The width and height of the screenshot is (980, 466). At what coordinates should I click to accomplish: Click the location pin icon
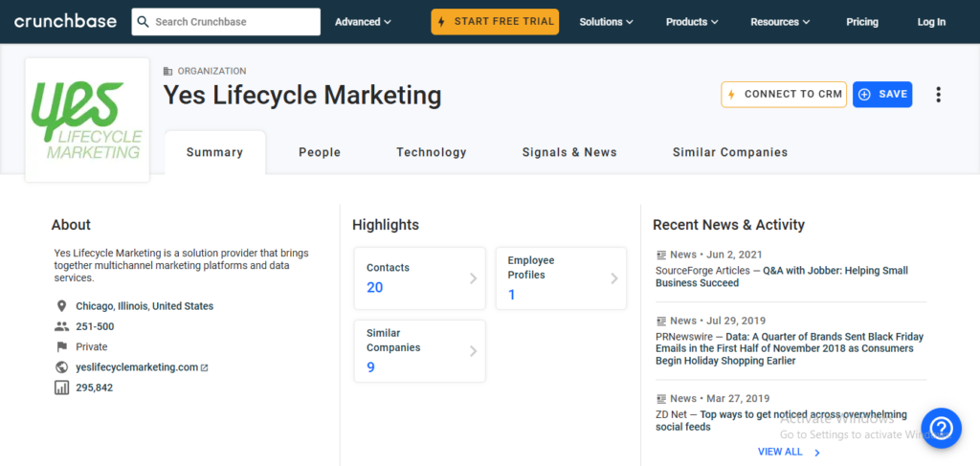pyautogui.click(x=61, y=306)
